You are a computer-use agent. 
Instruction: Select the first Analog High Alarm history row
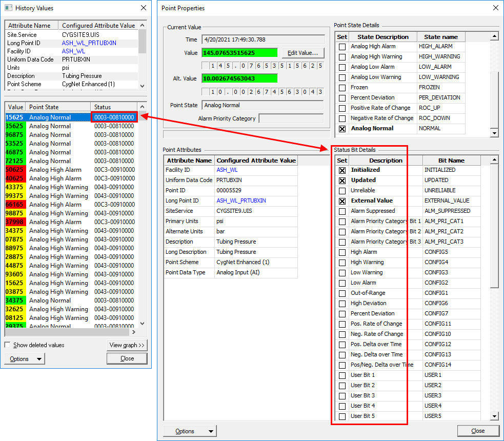click(71, 170)
